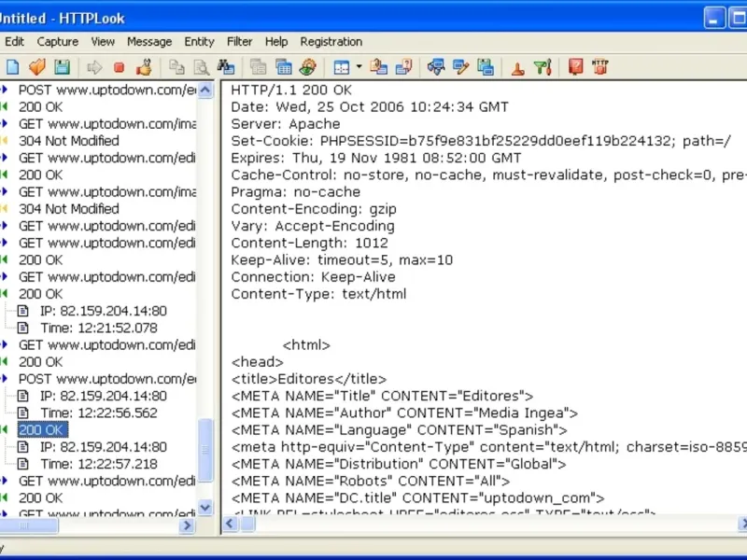747x560 pixels.
Task: Click the 'Cache-Control: no-store' line
Action: click(488, 175)
